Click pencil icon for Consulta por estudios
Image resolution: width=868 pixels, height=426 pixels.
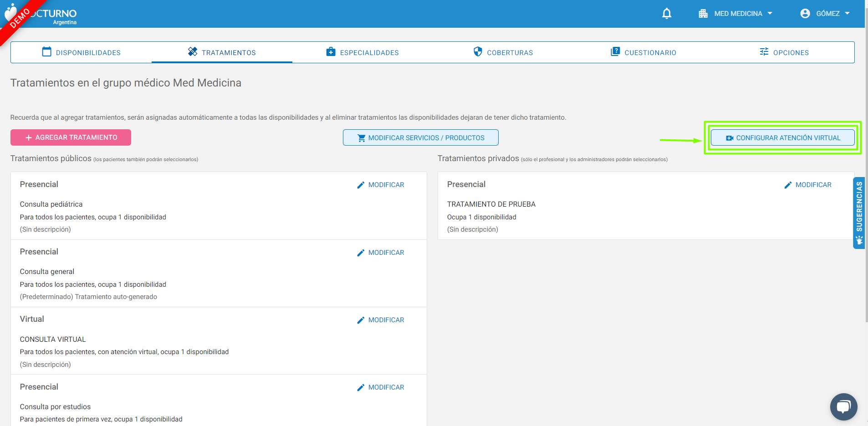(361, 387)
